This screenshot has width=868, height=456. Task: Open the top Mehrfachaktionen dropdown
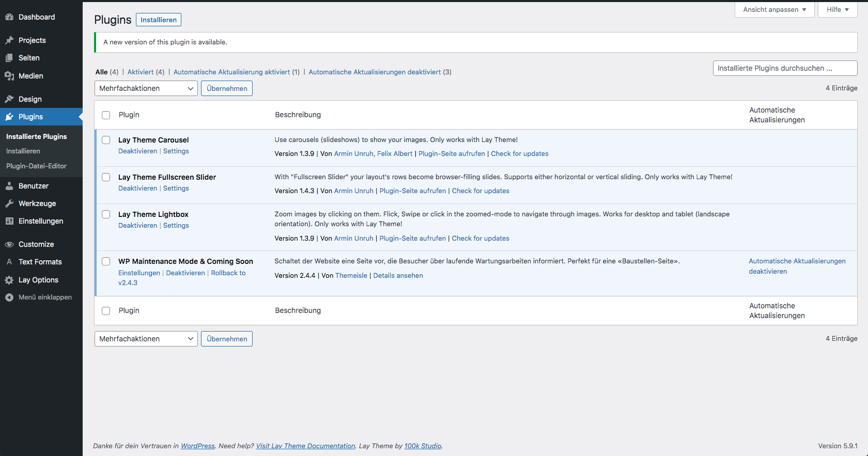(146, 88)
